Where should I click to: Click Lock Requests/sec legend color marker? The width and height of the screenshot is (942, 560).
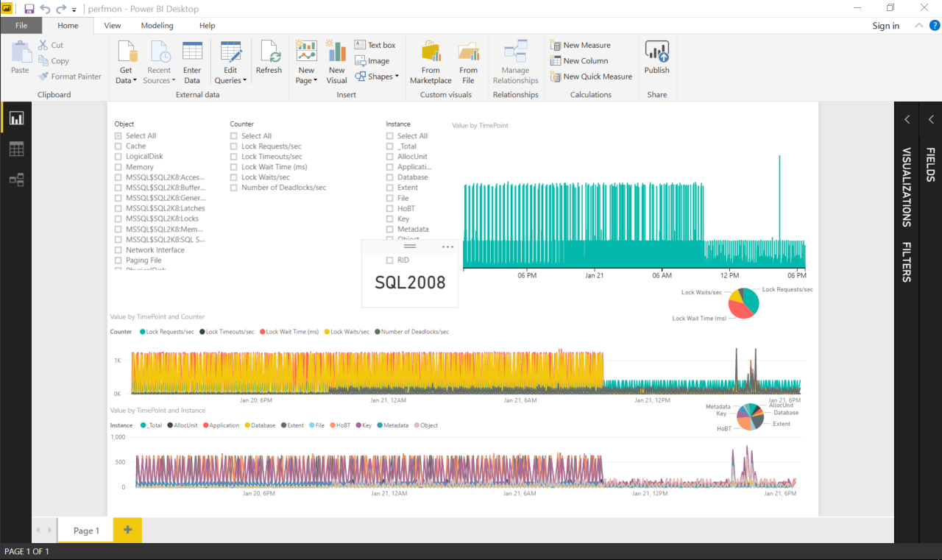coord(143,332)
